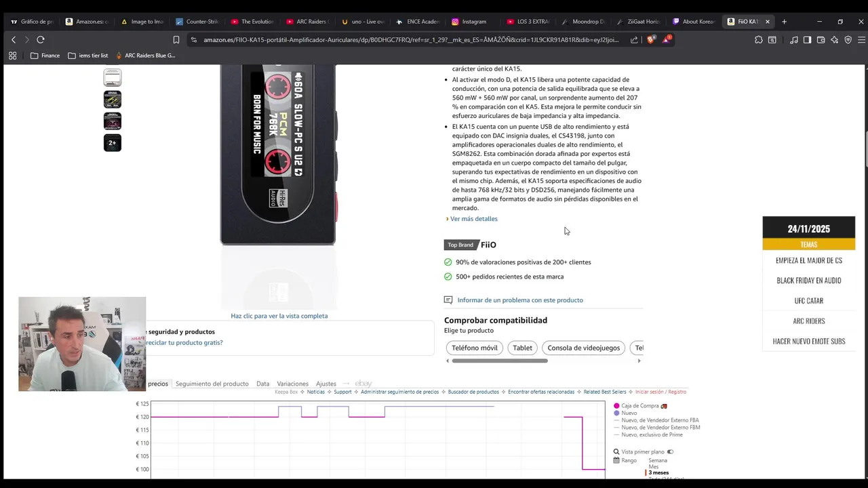The width and height of the screenshot is (868, 488).
Task: Choose Tablet compatibility option
Action: pos(522,348)
